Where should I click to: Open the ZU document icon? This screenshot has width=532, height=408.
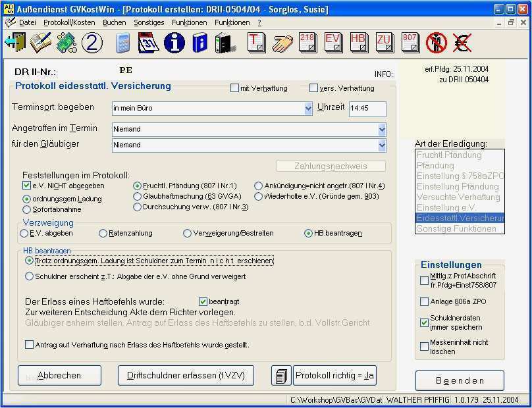[x=385, y=43]
